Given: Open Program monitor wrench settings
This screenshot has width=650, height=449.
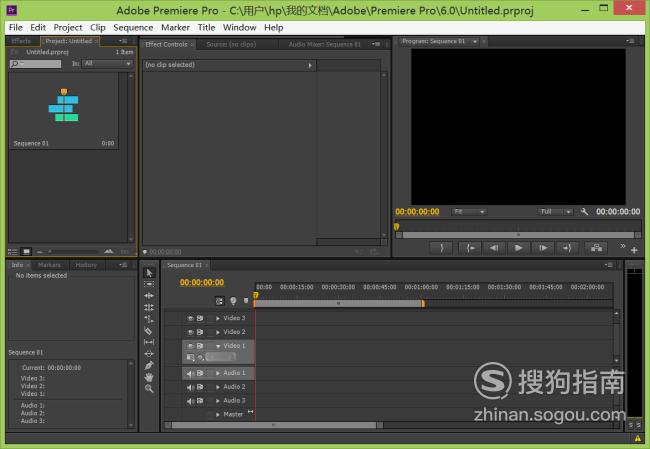Looking at the screenshot, I should click(x=585, y=212).
